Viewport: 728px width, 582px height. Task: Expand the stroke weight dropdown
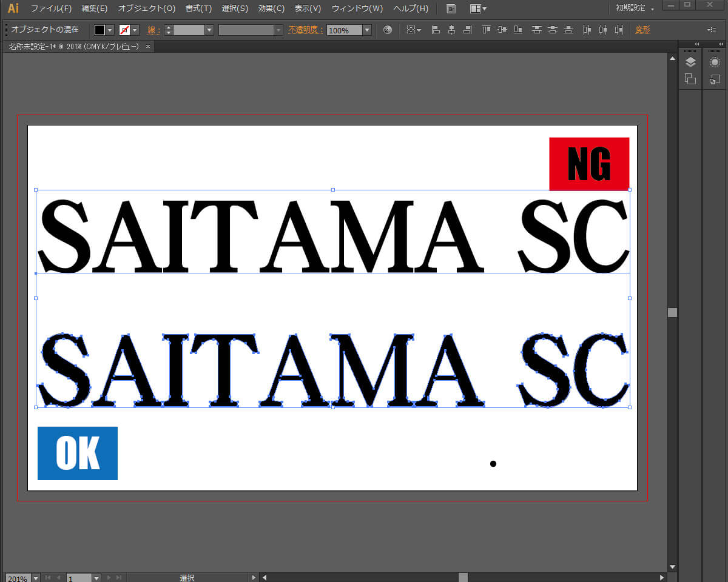click(x=209, y=30)
